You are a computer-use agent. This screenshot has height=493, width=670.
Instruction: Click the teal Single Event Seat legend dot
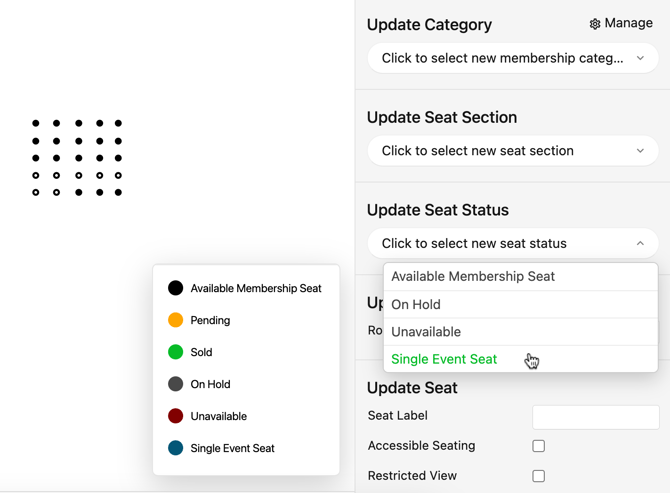tap(176, 448)
